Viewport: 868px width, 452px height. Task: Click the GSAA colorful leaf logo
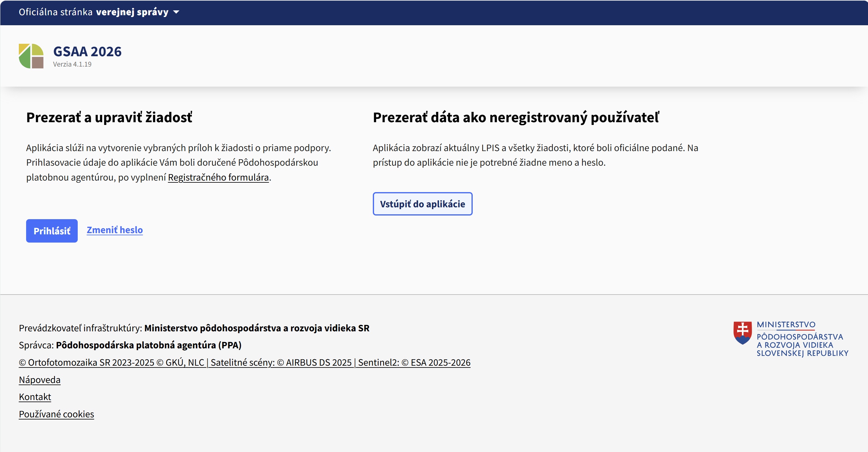(x=31, y=56)
